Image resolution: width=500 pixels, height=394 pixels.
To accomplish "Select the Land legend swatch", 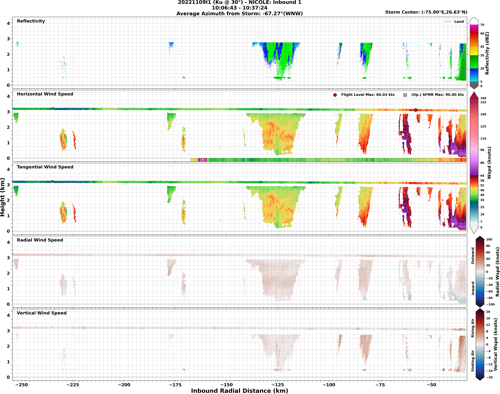I will click(x=448, y=22).
